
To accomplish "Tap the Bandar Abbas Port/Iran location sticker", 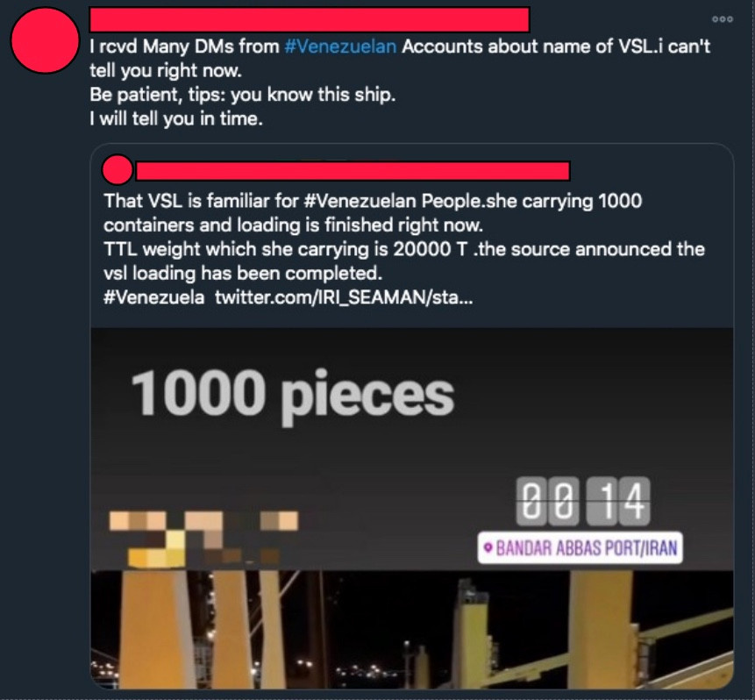I will [580, 547].
